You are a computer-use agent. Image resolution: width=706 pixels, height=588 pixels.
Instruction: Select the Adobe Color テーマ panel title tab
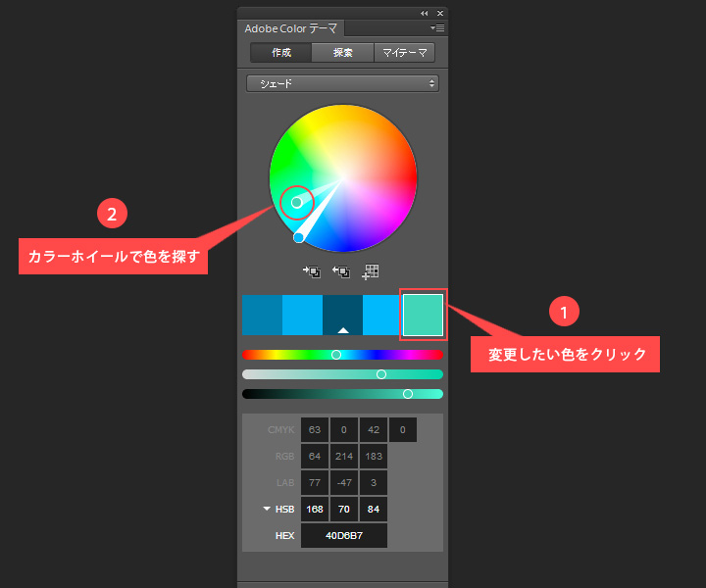pyautogui.click(x=291, y=28)
